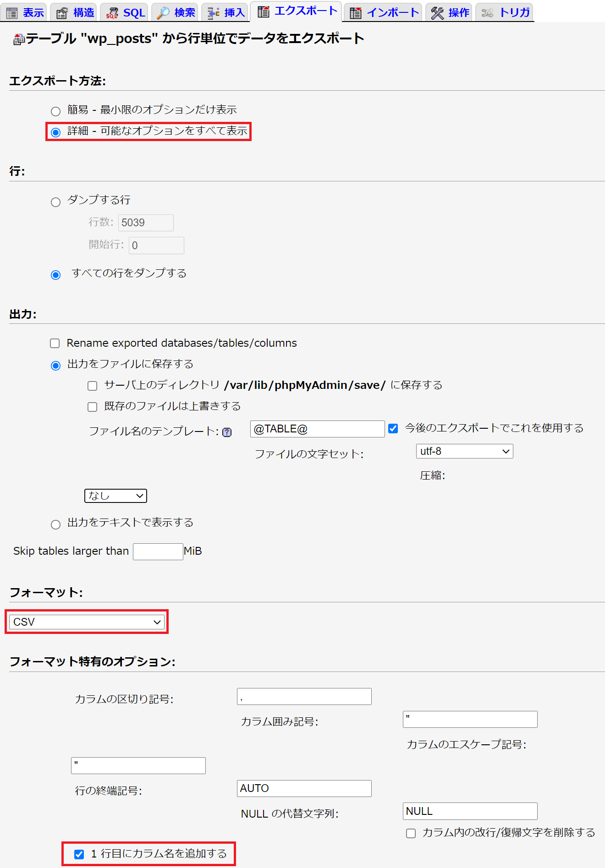Click the カラムの区切り記号 field
The width and height of the screenshot is (605, 868).
(304, 696)
